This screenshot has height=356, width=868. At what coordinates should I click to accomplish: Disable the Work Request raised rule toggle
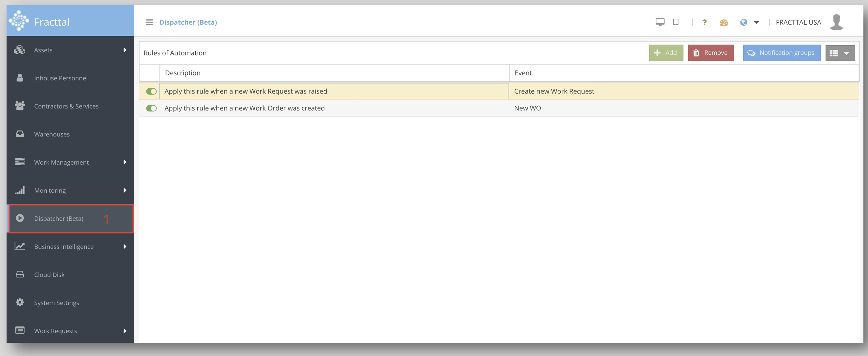coord(151,91)
